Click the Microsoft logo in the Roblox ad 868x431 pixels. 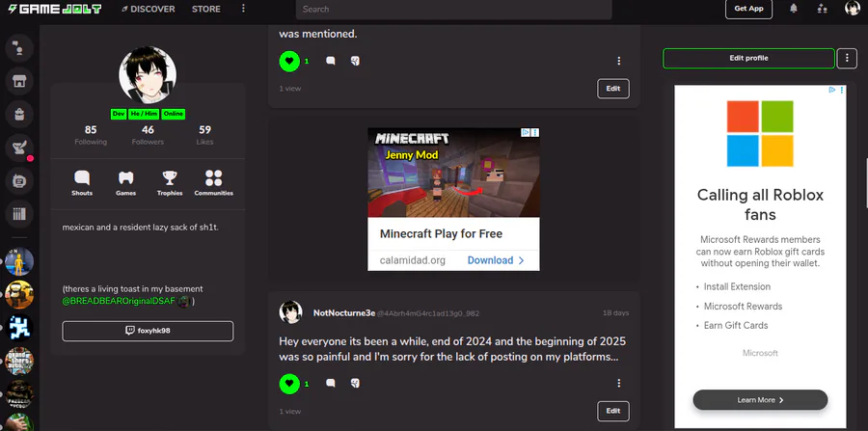[x=760, y=133]
